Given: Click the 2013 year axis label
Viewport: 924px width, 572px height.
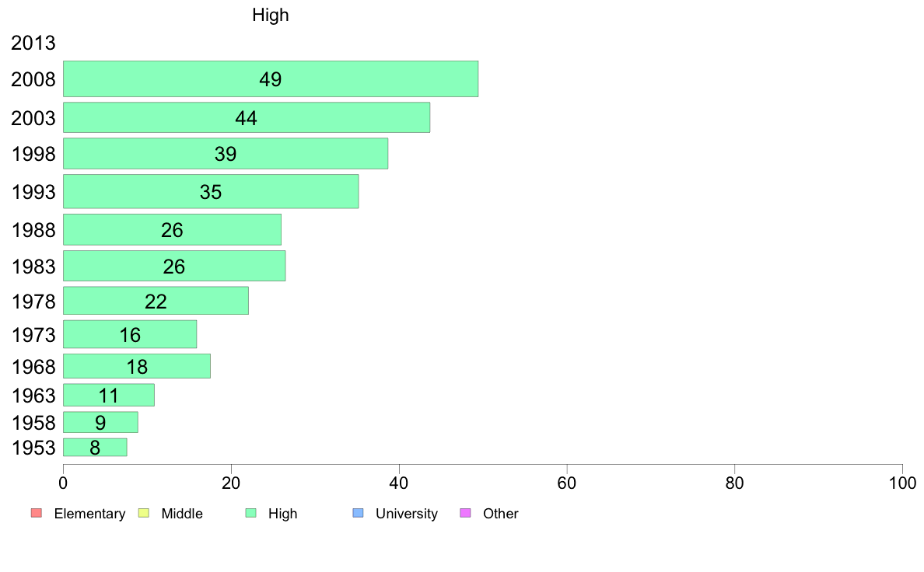Looking at the screenshot, I should click(x=33, y=43).
